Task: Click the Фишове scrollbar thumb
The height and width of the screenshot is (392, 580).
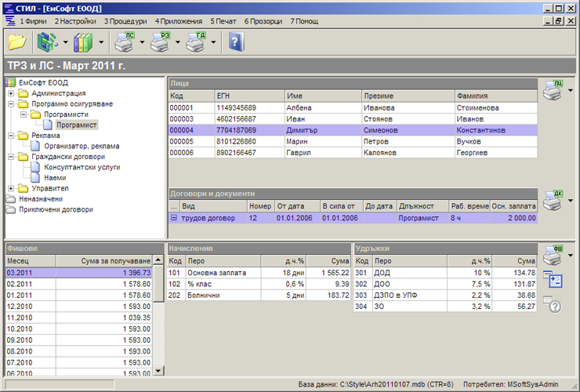Action: point(158,284)
